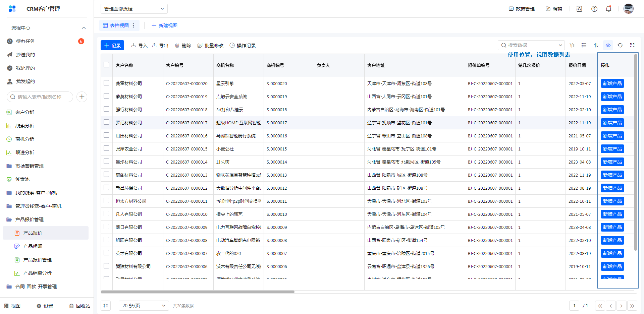Toggle the eye icon for field visibility
The width and height of the screenshot is (644, 314).
608,45
